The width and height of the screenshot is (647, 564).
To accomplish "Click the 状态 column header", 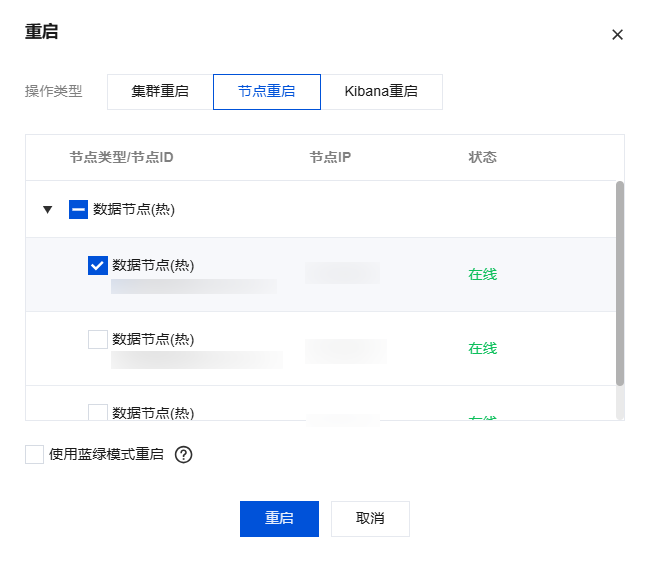I will [483, 158].
